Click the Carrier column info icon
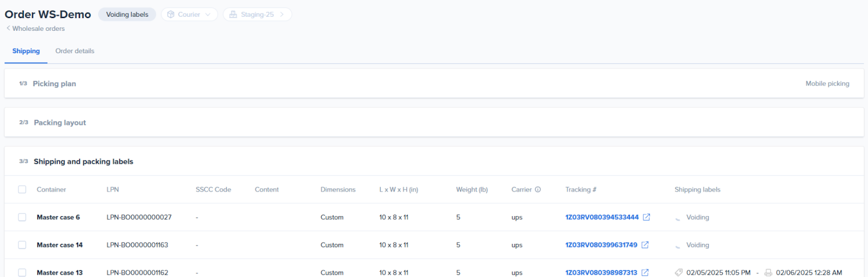The height and width of the screenshot is (277, 868). (x=538, y=190)
